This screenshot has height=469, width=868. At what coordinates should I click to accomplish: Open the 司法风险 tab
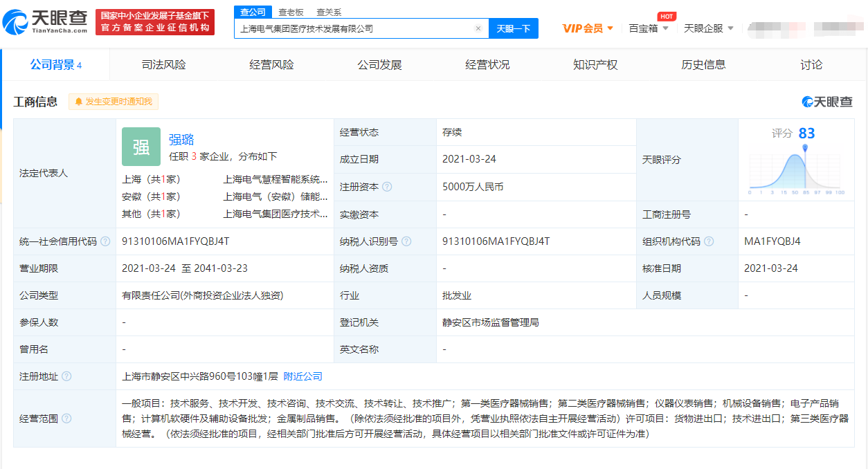coord(163,65)
